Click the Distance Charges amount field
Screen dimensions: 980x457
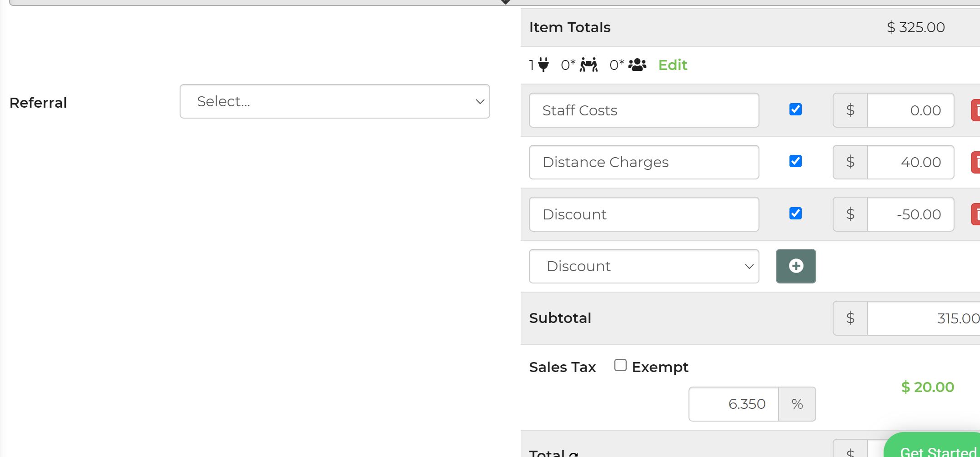tap(910, 162)
